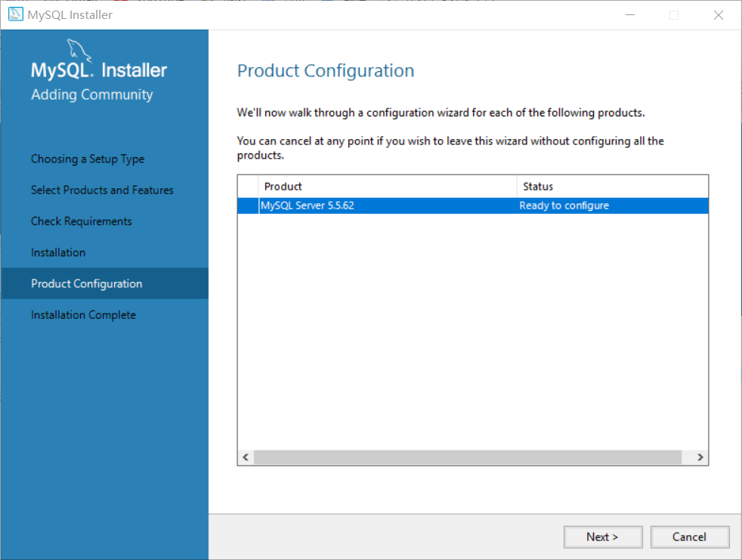This screenshot has width=742, height=560.
Task: Click the disabled maximize window button
Action: [x=674, y=15]
